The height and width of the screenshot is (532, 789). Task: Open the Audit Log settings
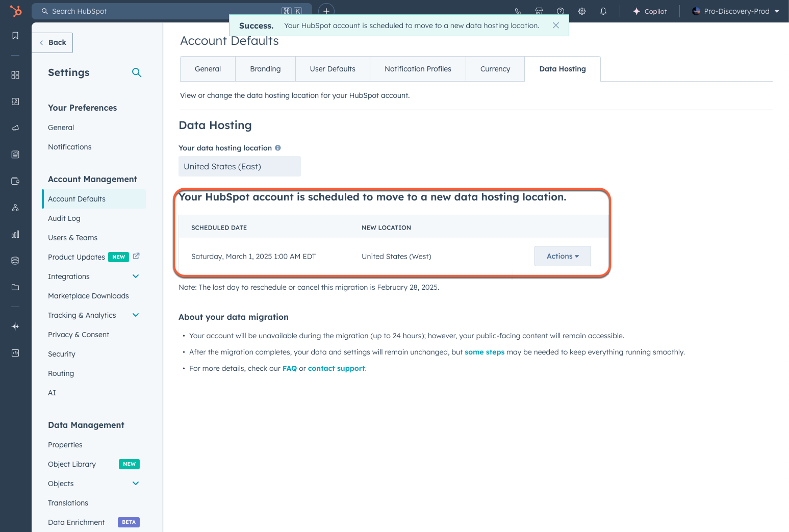(64, 218)
